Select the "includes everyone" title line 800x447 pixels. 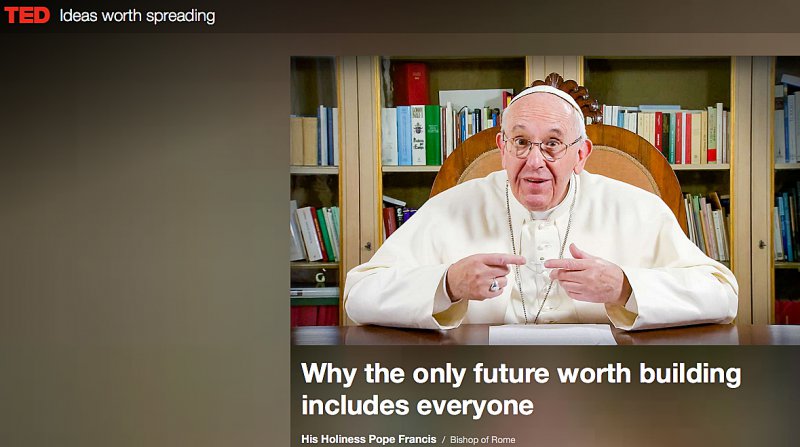click(417, 406)
